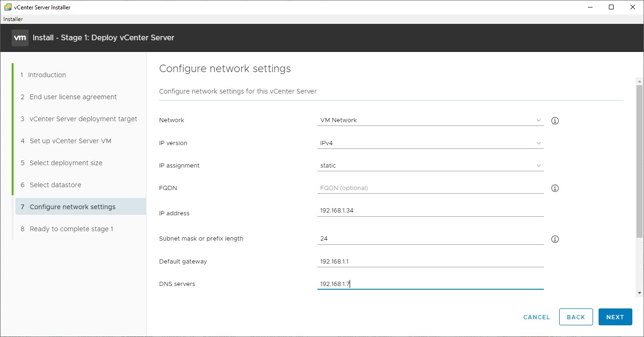Open the Installer menu
This screenshot has height=337, width=644.
pyautogui.click(x=13, y=19)
